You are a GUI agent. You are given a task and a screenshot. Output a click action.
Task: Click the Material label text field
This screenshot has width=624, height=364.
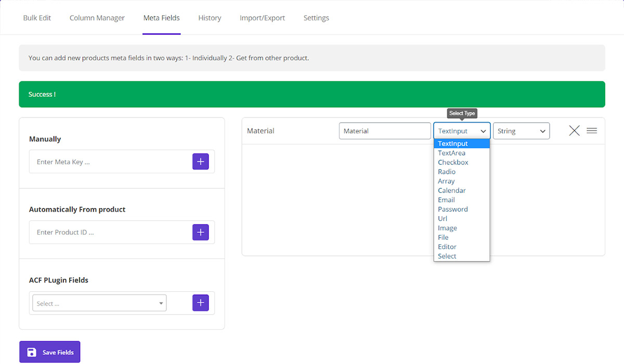pyautogui.click(x=384, y=131)
